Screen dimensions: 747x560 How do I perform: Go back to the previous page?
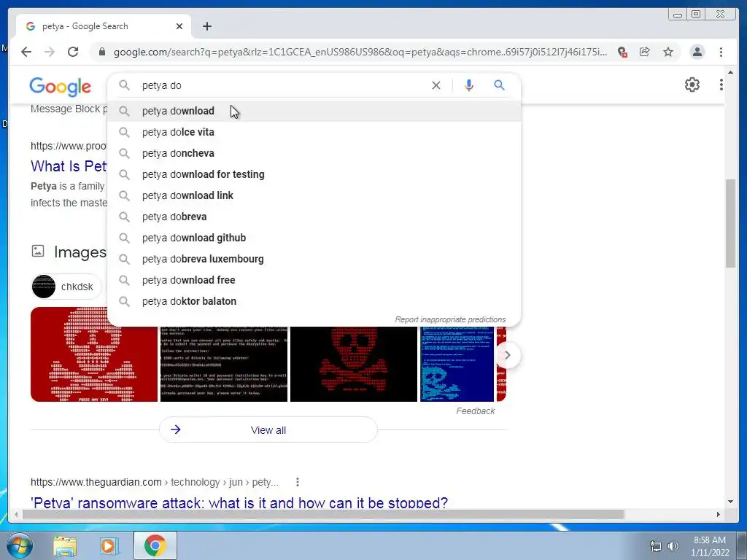coord(26,52)
